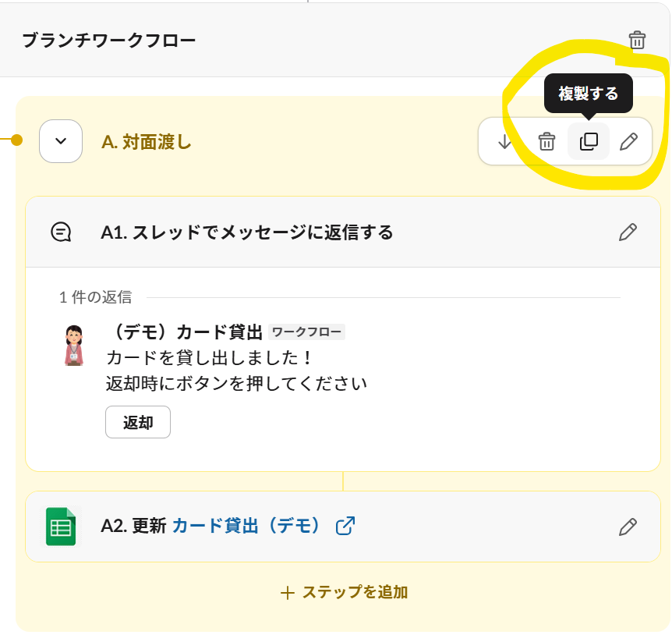Viewport: 672px width, 642px height.
Task: Edit branch A. 対面渡し with the pencil icon
Action: click(x=628, y=141)
